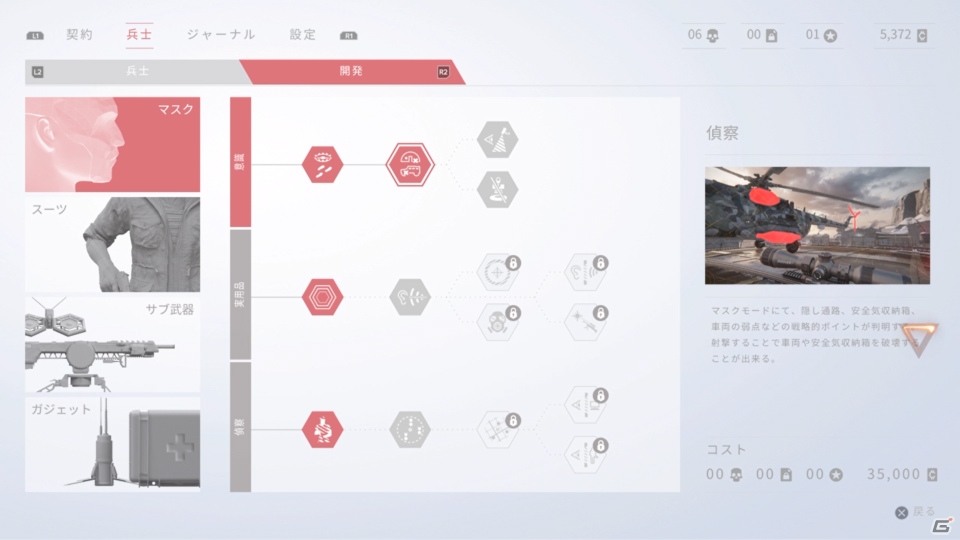Choose the マスク category panel
This screenshot has width=960, height=540.
(113, 144)
